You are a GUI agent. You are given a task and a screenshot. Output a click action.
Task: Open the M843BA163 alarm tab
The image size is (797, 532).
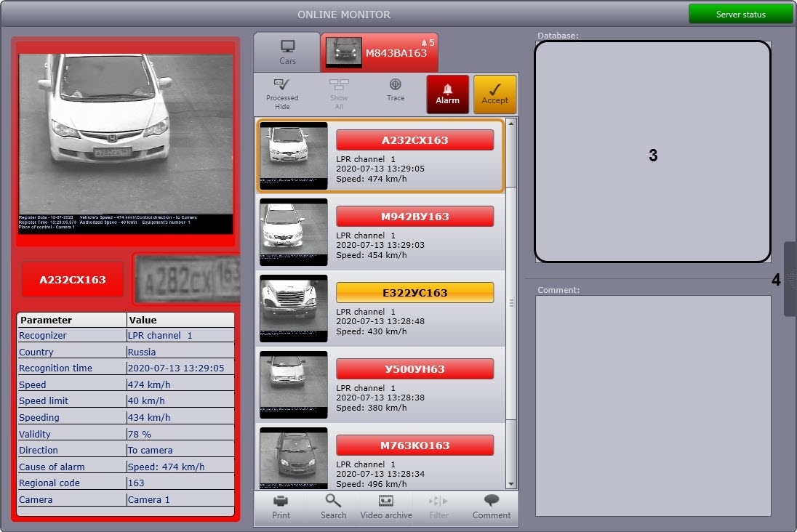tap(379, 52)
